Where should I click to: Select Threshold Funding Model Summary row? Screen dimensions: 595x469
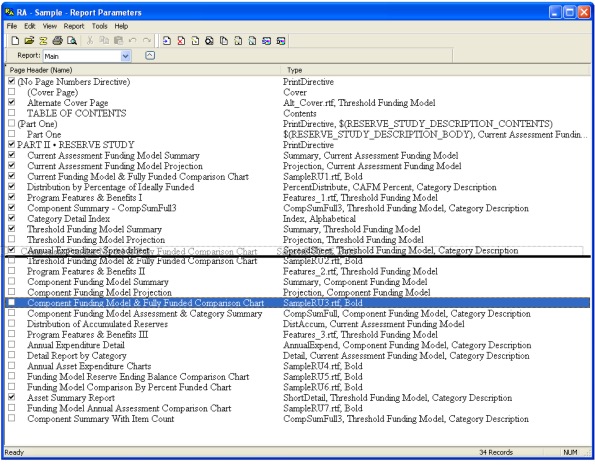pyautogui.click(x=298, y=229)
